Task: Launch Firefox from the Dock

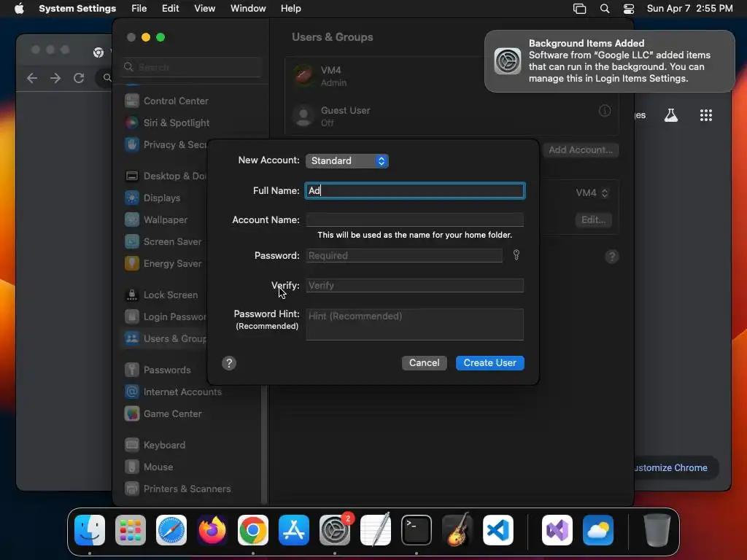Action: point(212,530)
